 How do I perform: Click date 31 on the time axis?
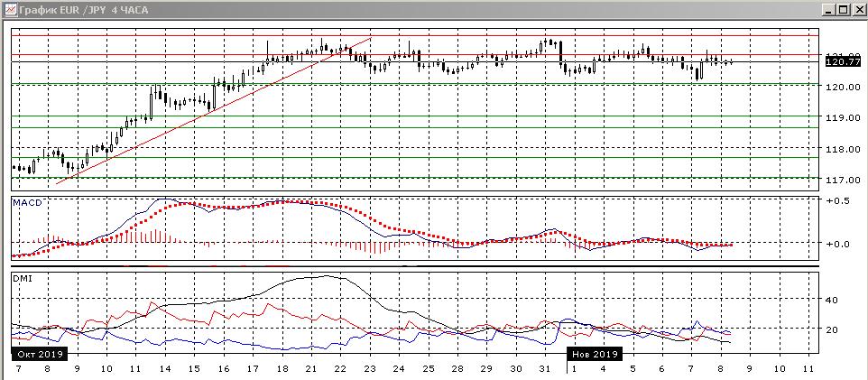tap(542, 370)
